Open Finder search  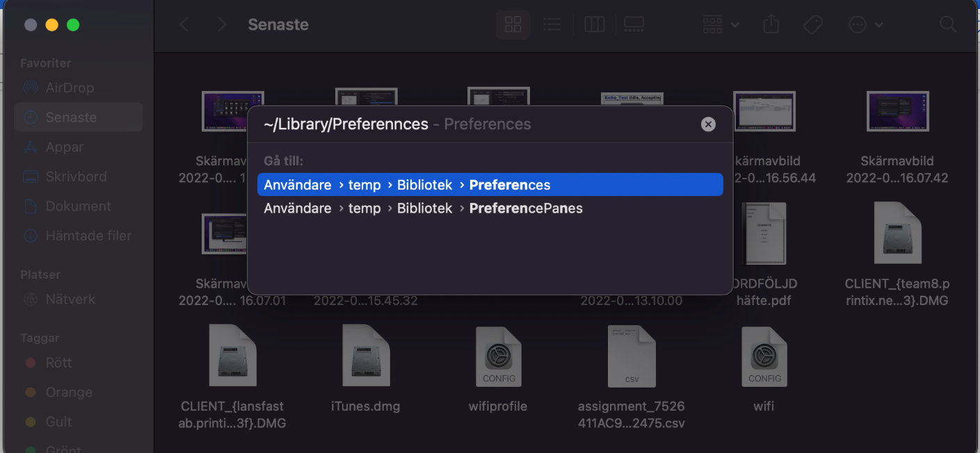click(x=948, y=25)
